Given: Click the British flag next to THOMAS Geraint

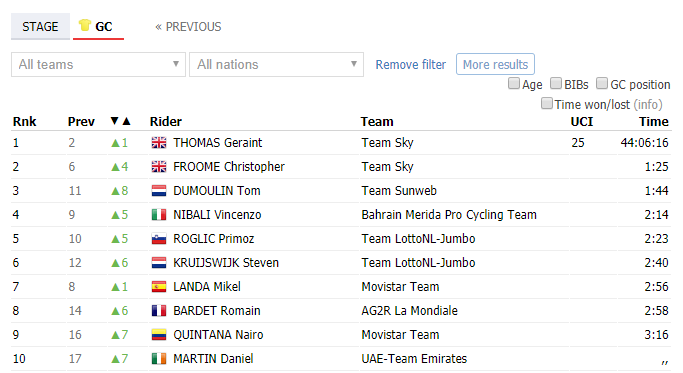Looking at the screenshot, I should [159, 142].
